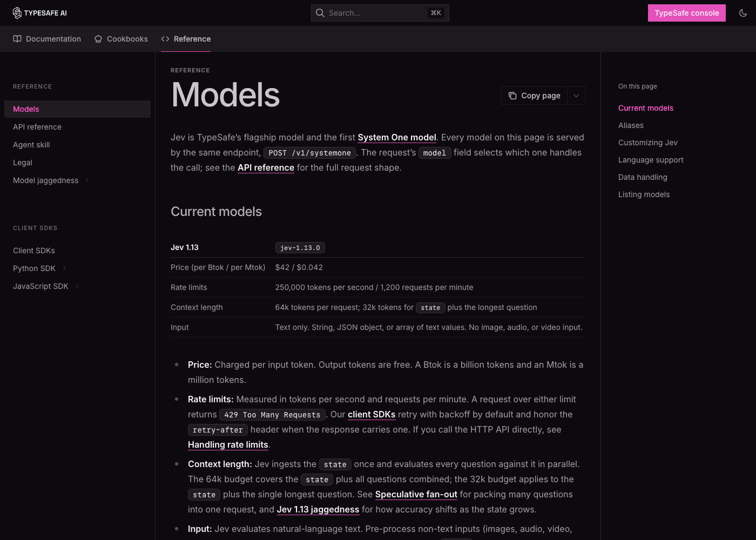756x540 pixels.
Task: Open Legal page in sidebar
Action: click(x=23, y=163)
